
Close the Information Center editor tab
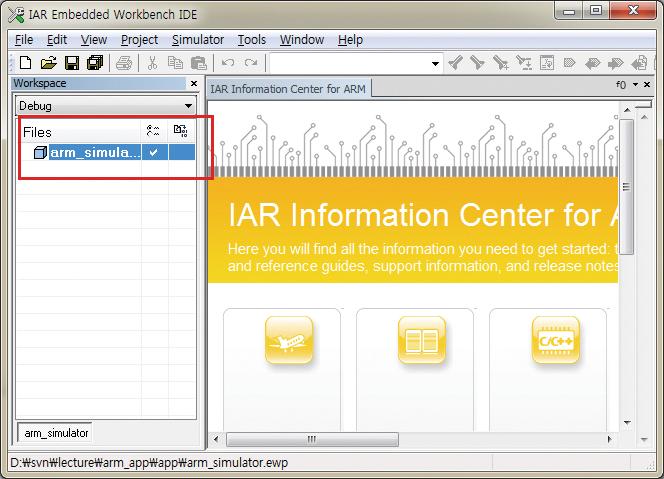pos(647,85)
